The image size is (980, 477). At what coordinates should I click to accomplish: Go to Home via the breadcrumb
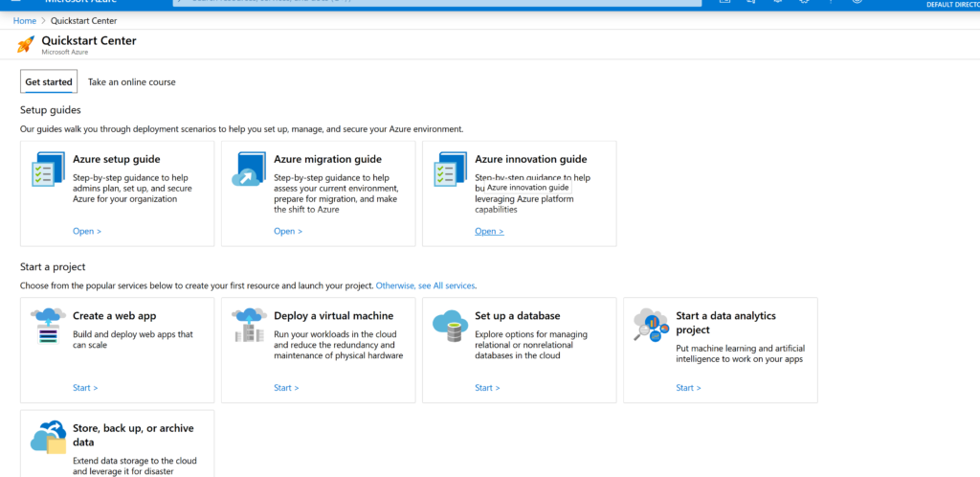(x=25, y=21)
